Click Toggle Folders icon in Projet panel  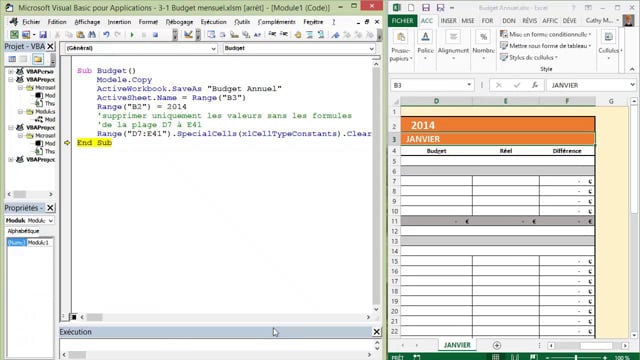coord(38,59)
